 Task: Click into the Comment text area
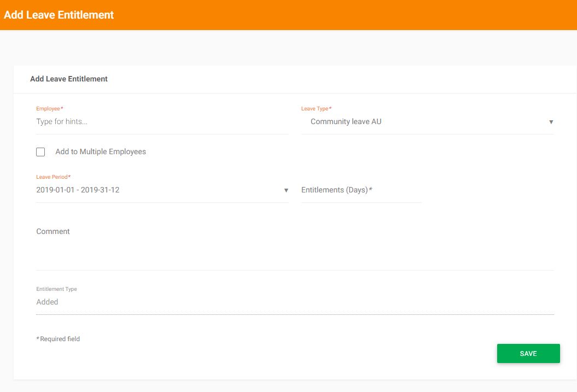[x=295, y=247]
